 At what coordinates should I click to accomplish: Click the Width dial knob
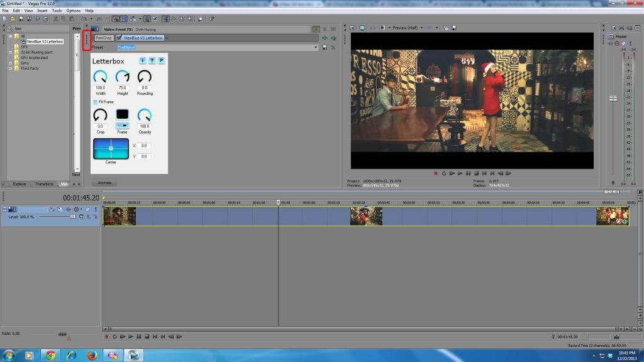coord(100,76)
